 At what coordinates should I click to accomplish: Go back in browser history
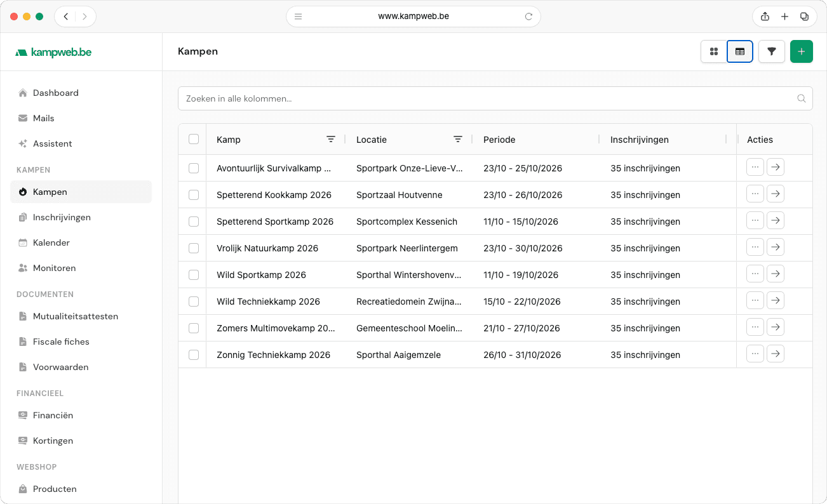(x=65, y=17)
